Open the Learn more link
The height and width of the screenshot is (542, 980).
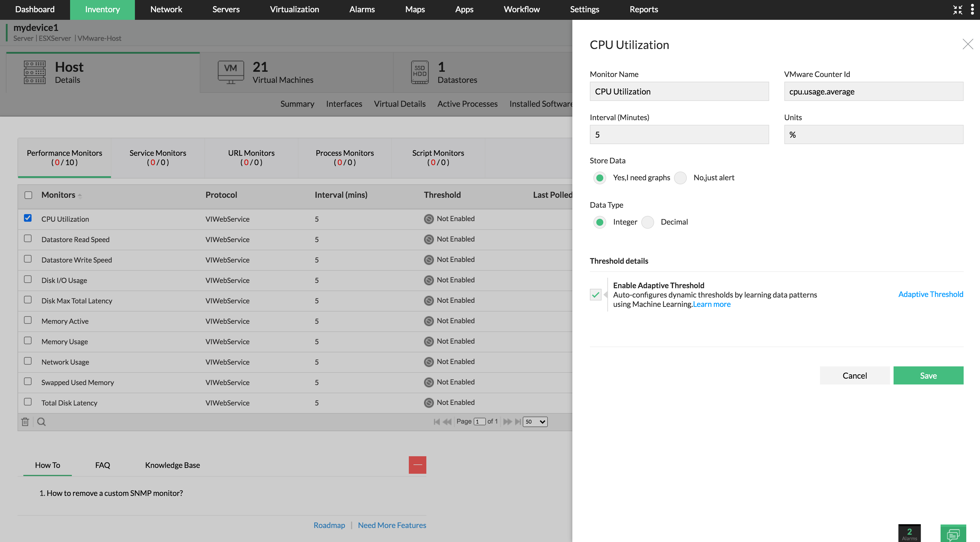pos(711,304)
